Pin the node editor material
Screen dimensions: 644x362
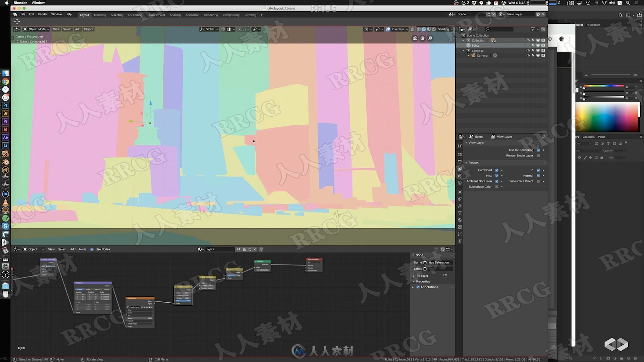pos(261,249)
